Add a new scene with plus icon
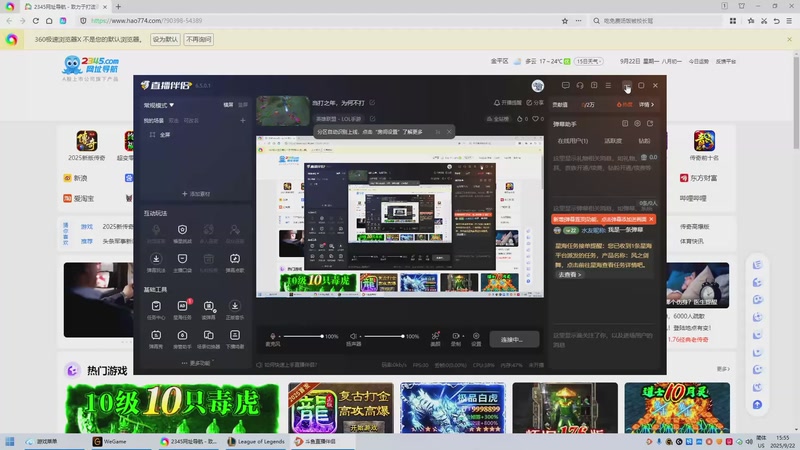Image resolution: width=800 pixels, height=450 pixels. pyautogui.click(x=243, y=120)
